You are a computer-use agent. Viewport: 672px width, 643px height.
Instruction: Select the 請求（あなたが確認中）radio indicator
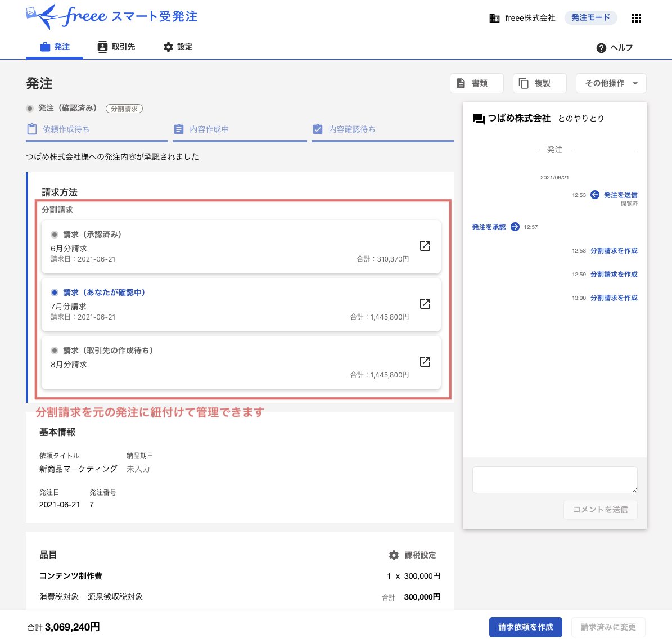pyautogui.click(x=55, y=292)
